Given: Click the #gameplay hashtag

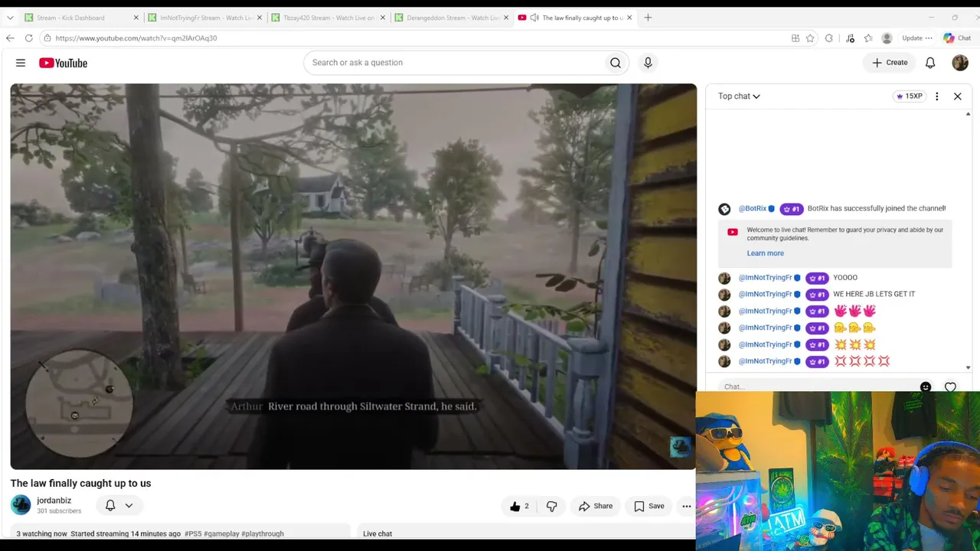Looking at the screenshot, I should [x=222, y=533].
